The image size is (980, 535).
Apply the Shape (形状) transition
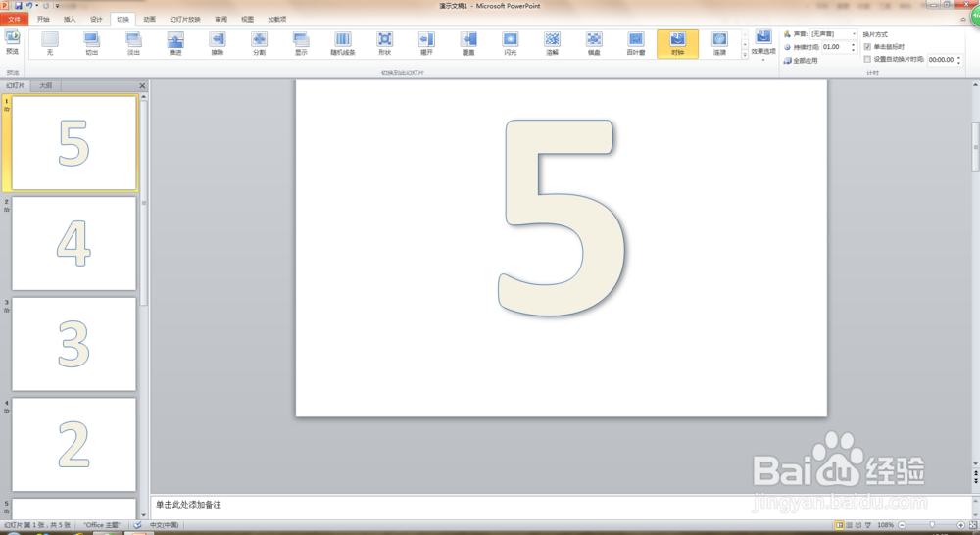(x=385, y=43)
